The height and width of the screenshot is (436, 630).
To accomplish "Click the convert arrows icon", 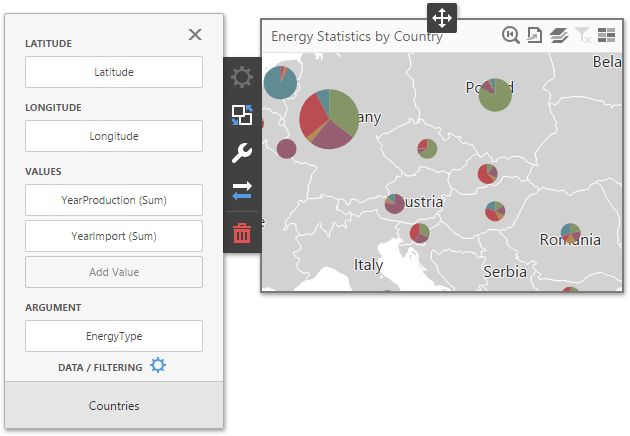I will click(x=242, y=192).
